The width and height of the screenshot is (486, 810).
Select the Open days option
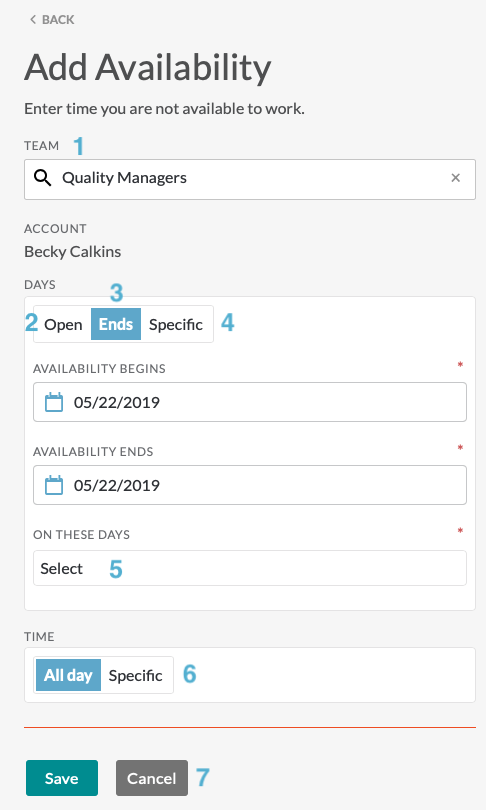63,324
